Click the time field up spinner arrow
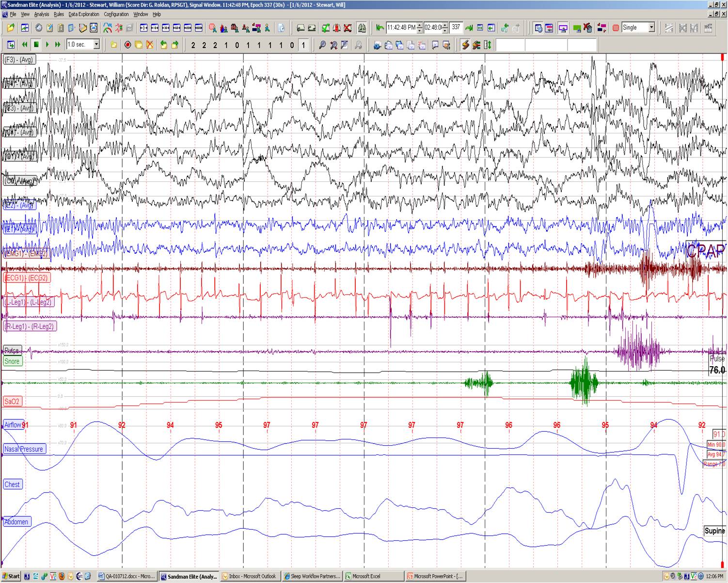728x583 pixels. [x=419, y=25]
